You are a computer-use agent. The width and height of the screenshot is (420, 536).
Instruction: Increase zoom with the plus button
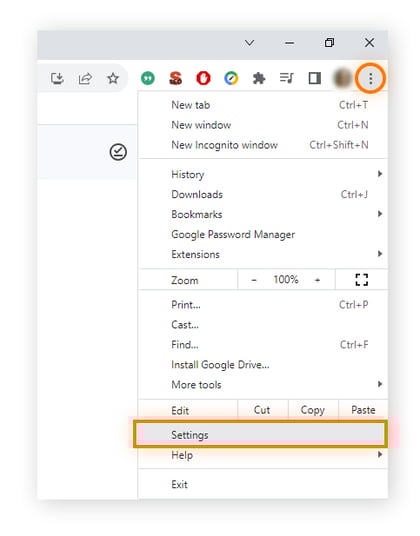click(x=317, y=280)
